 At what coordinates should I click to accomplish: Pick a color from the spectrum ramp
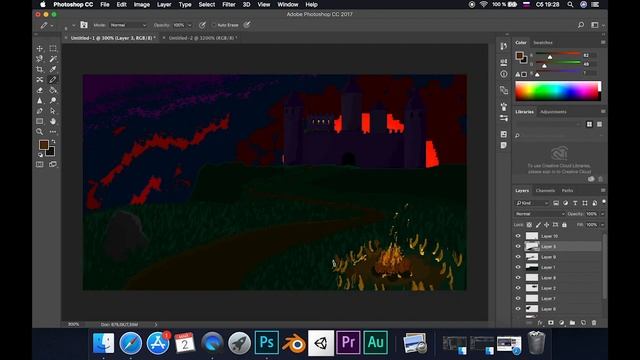point(558,91)
